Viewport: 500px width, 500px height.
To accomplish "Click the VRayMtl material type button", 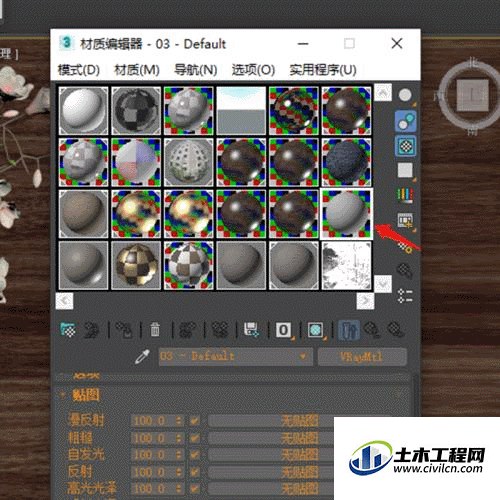I will pos(362,357).
